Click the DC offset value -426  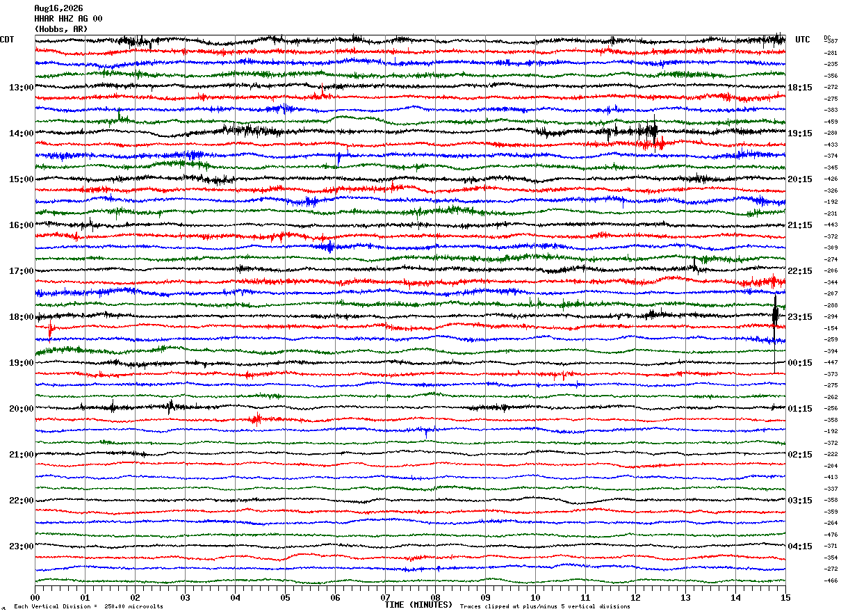[831, 179]
